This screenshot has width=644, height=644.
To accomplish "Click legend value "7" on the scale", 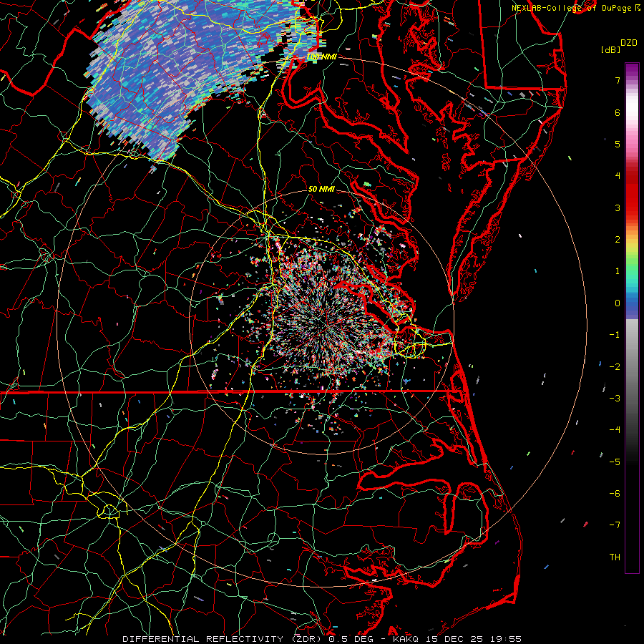I will (617, 80).
